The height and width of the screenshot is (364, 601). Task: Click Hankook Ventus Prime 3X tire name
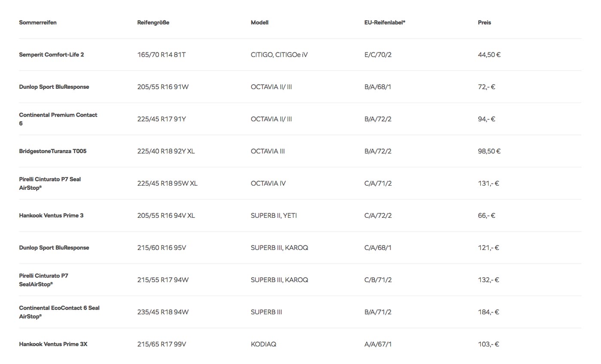[x=53, y=344]
